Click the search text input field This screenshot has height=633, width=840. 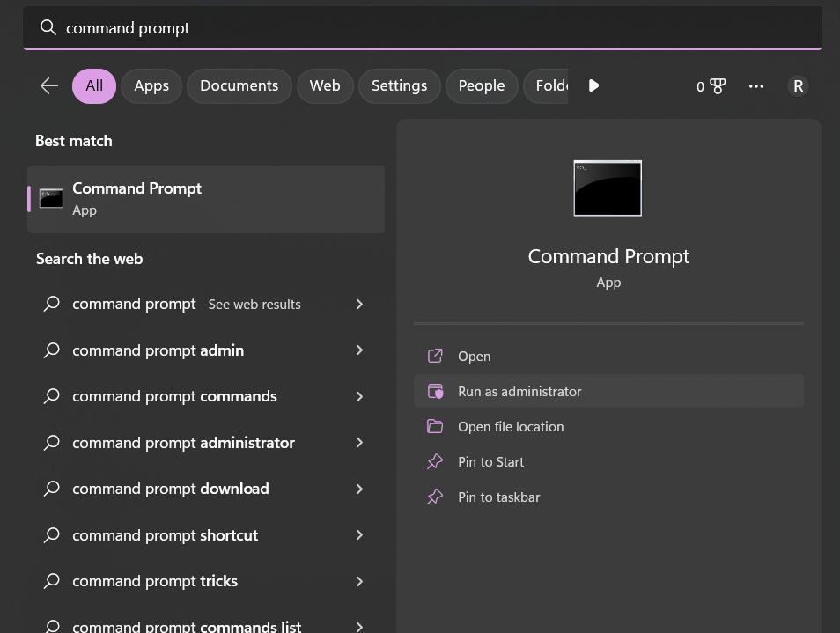422,28
